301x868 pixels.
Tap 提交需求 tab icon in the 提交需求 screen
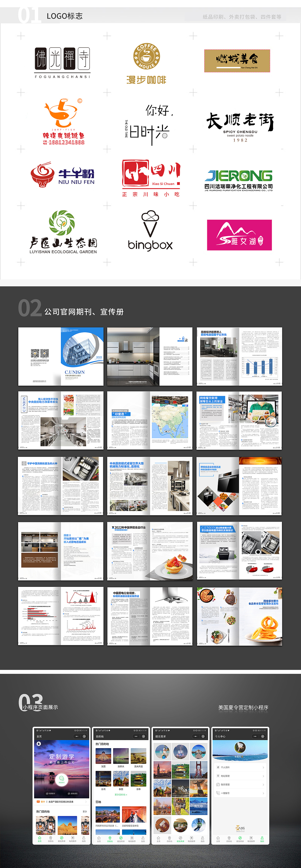(180, 838)
